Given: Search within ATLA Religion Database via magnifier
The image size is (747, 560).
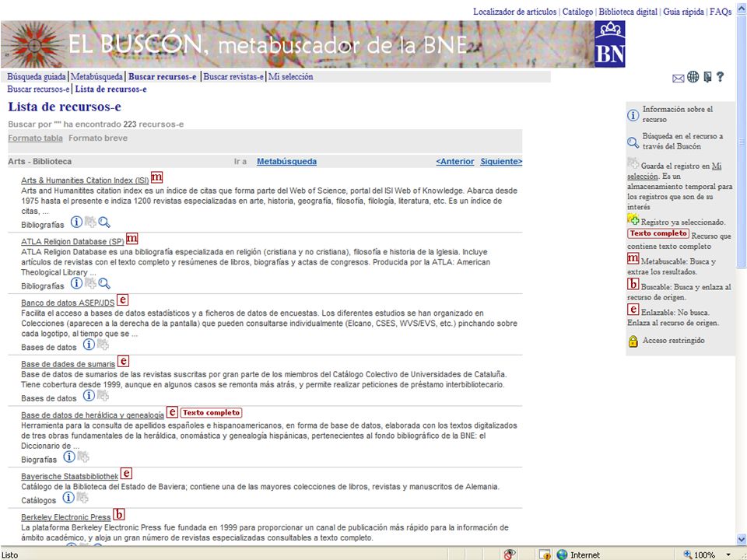Looking at the screenshot, I should [104, 283].
